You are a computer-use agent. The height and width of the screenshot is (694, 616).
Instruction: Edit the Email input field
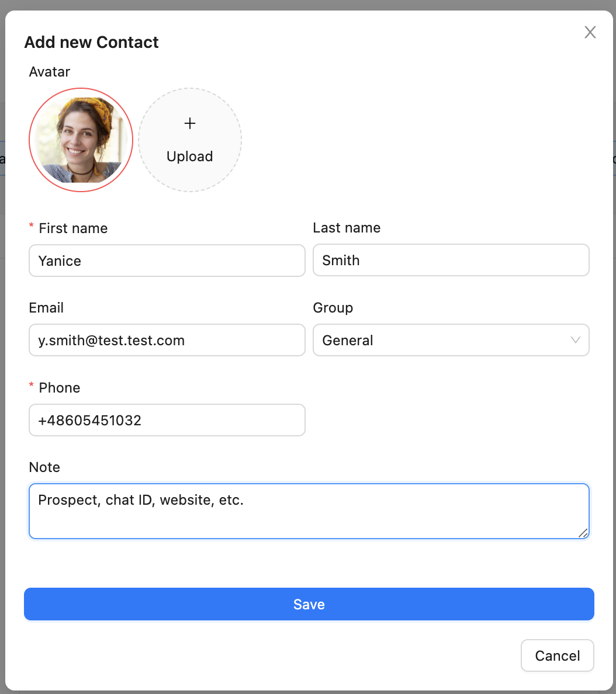click(x=167, y=340)
